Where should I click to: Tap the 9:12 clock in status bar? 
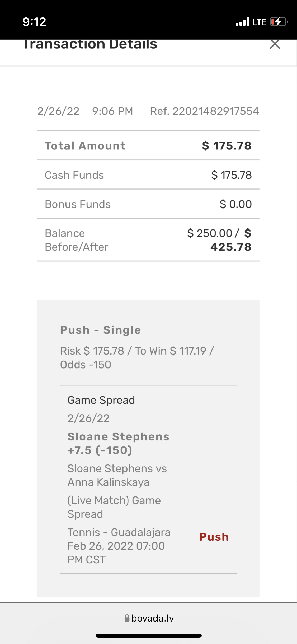34,22
